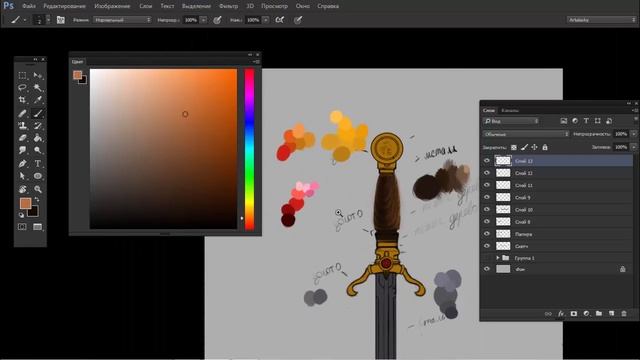Select the Move tool
Image resolution: width=640 pixels, height=360 pixels.
(38, 76)
